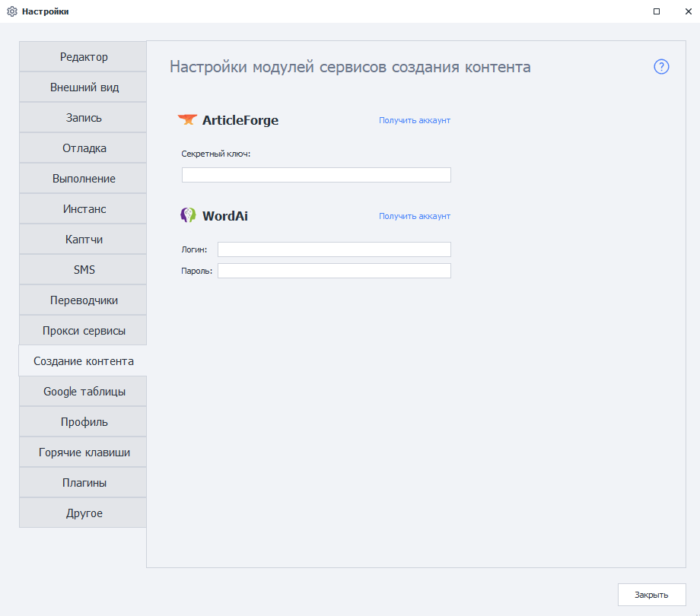The width and height of the screenshot is (700, 616).
Task: Click the ArticleForge anvil logo icon
Action: coord(187,119)
